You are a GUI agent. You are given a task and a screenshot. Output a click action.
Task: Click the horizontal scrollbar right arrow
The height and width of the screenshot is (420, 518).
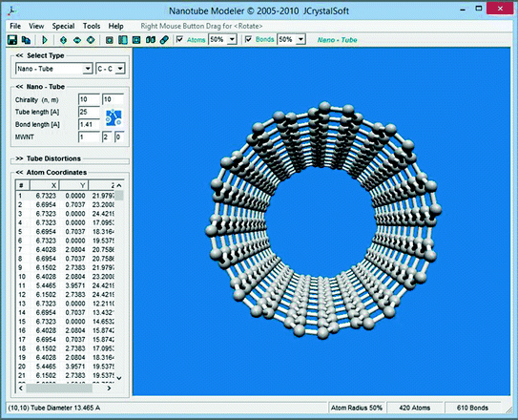[x=109, y=388]
